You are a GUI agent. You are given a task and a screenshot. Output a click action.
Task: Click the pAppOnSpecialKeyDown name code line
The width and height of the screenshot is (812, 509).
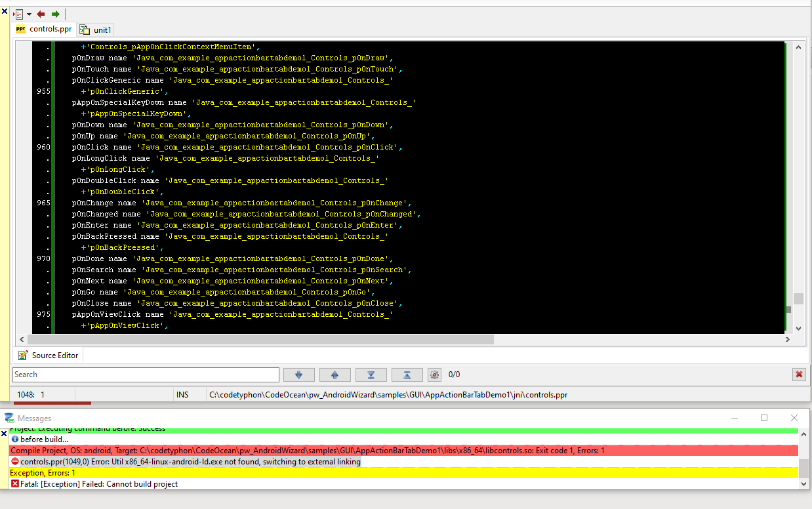click(x=244, y=102)
